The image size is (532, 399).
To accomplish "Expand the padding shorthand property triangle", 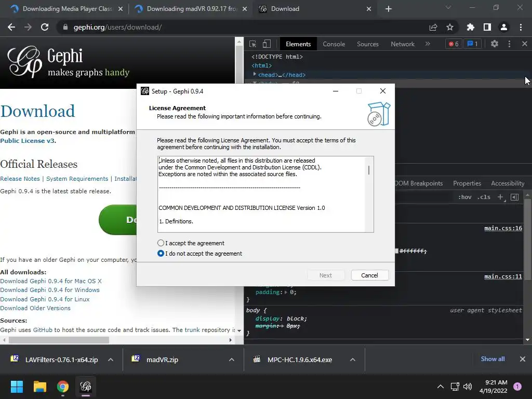I will click(x=286, y=292).
